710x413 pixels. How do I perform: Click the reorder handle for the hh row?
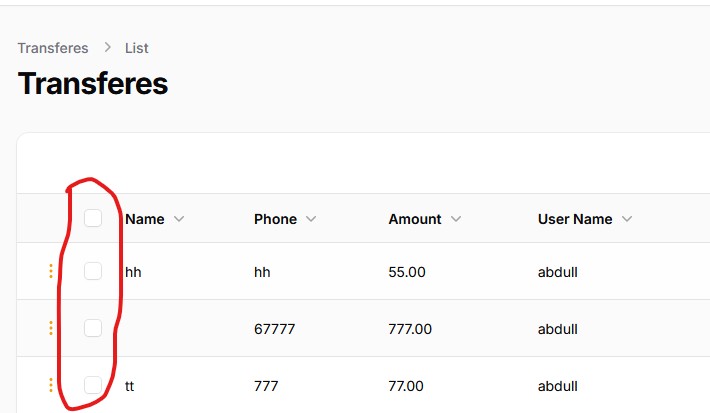51,271
